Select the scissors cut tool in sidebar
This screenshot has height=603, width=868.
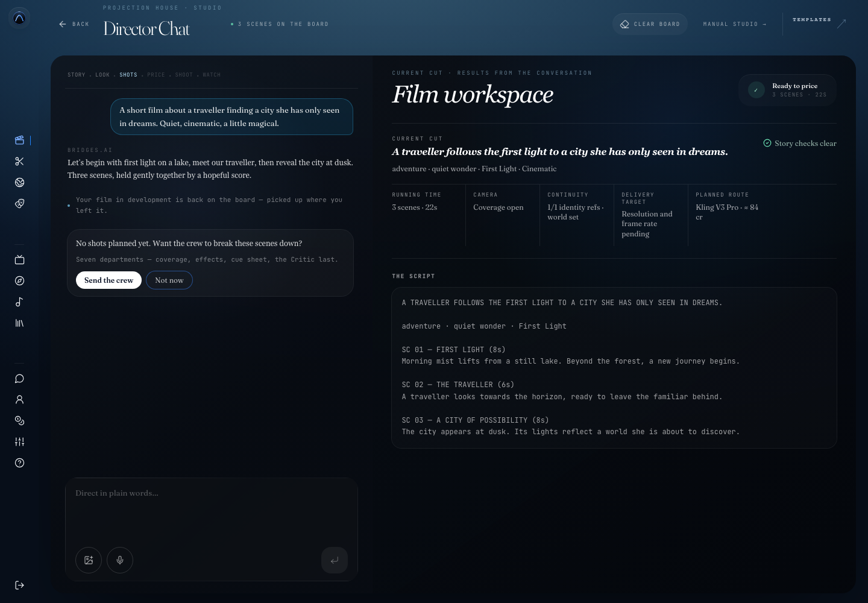pos(19,162)
